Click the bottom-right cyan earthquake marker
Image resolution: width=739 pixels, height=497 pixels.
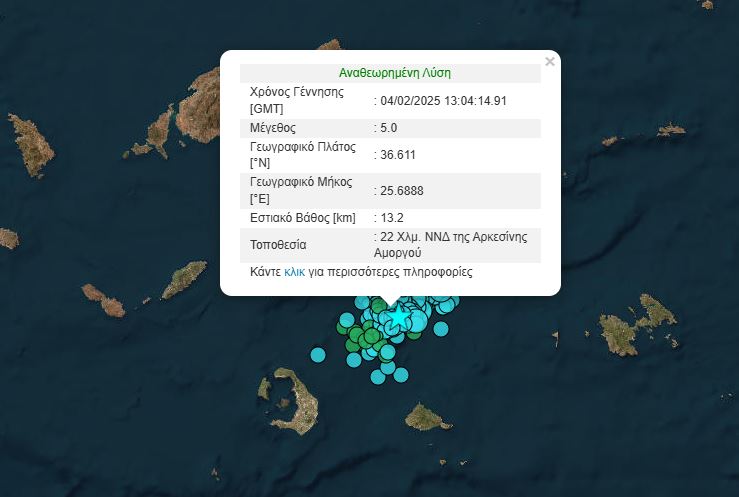pyautogui.click(x=401, y=375)
